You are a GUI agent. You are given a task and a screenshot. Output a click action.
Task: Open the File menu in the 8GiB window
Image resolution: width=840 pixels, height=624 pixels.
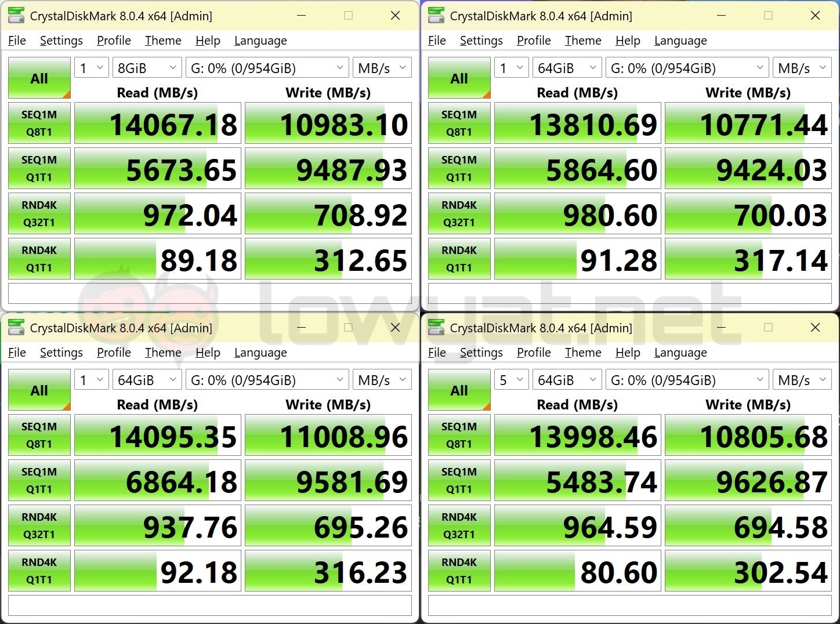tap(17, 40)
